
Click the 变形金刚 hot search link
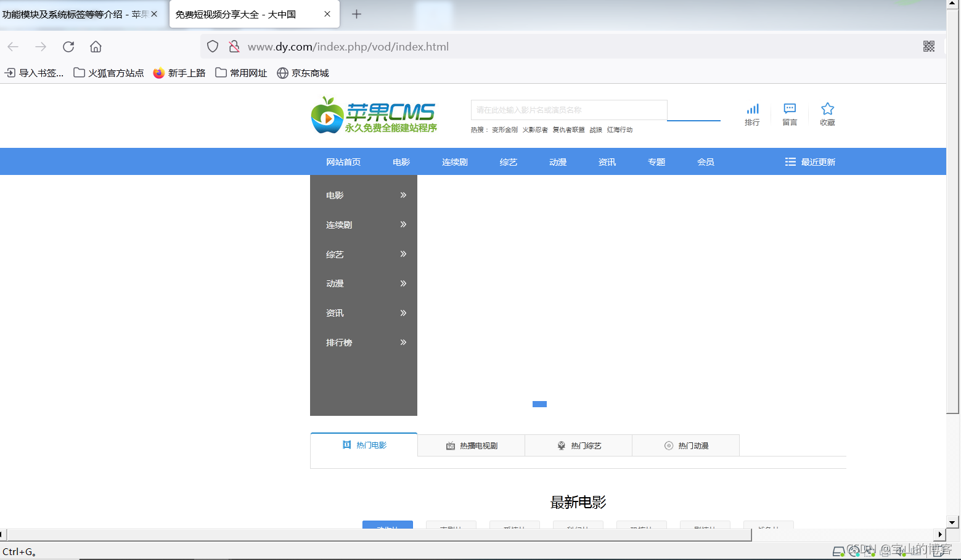504,130
